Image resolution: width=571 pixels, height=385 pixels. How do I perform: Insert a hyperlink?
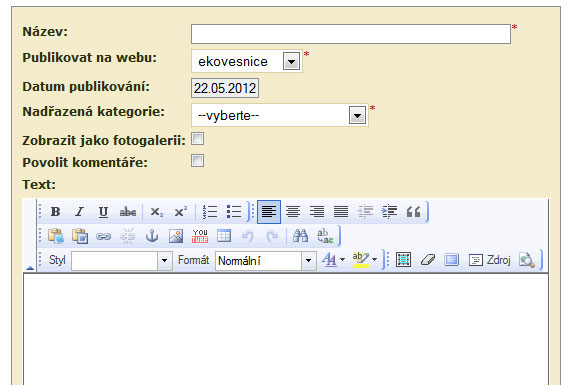pyautogui.click(x=103, y=236)
